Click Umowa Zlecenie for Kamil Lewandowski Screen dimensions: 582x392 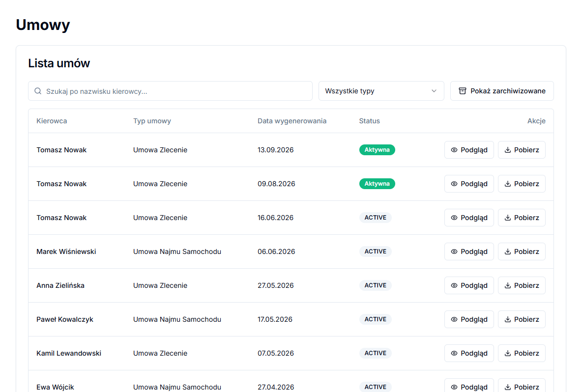160,353
